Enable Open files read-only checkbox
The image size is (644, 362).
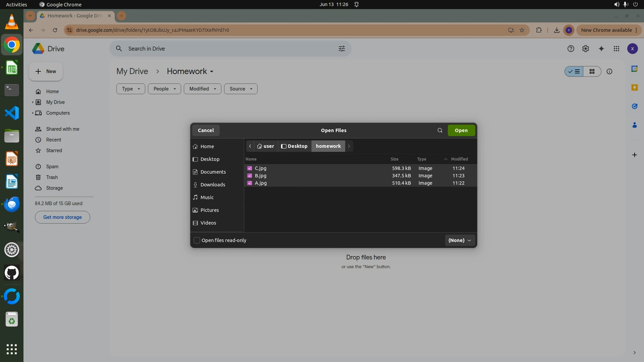point(197,240)
